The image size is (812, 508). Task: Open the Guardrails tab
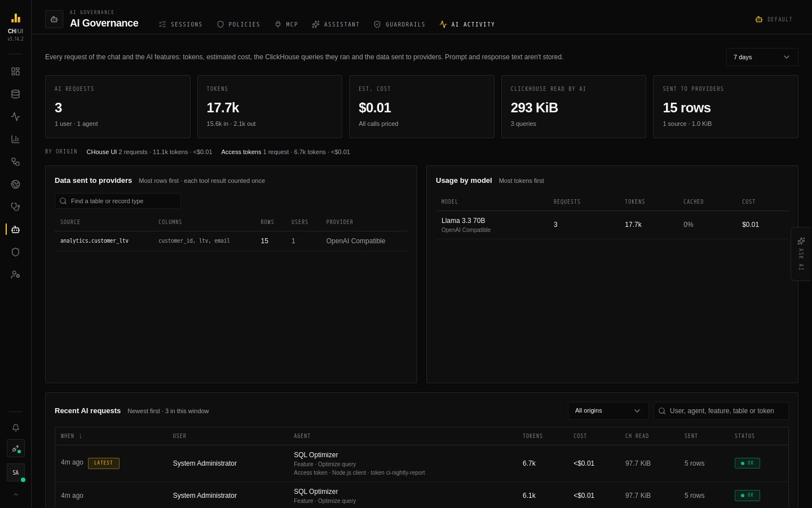click(x=399, y=24)
